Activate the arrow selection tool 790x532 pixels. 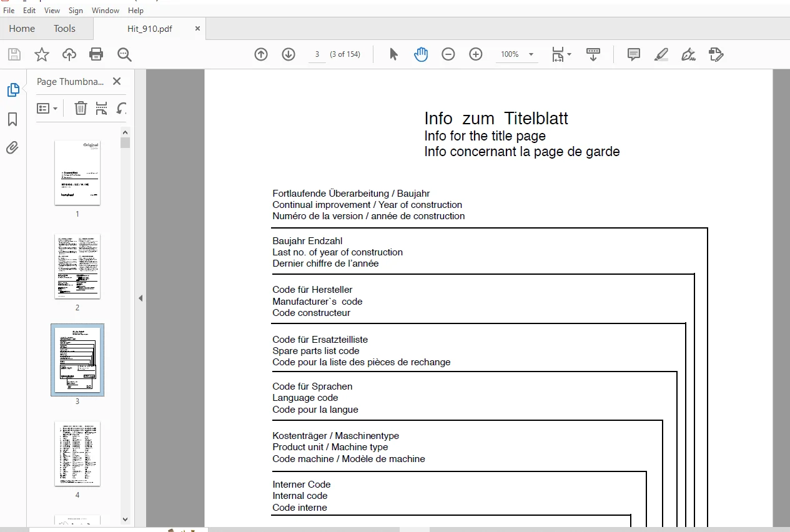click(x=393, y=54)
